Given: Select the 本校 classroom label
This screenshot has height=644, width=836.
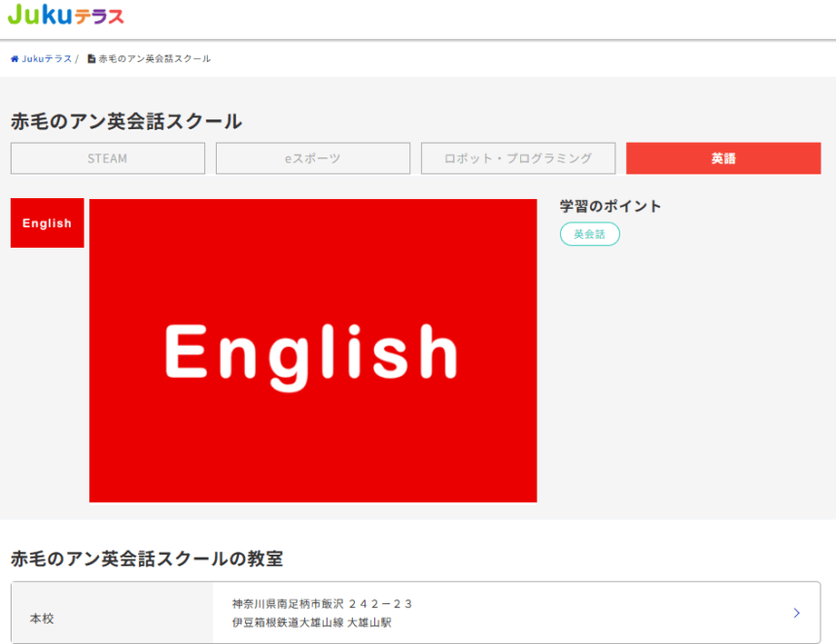Looking at the screenshot, I should [42, 618].
